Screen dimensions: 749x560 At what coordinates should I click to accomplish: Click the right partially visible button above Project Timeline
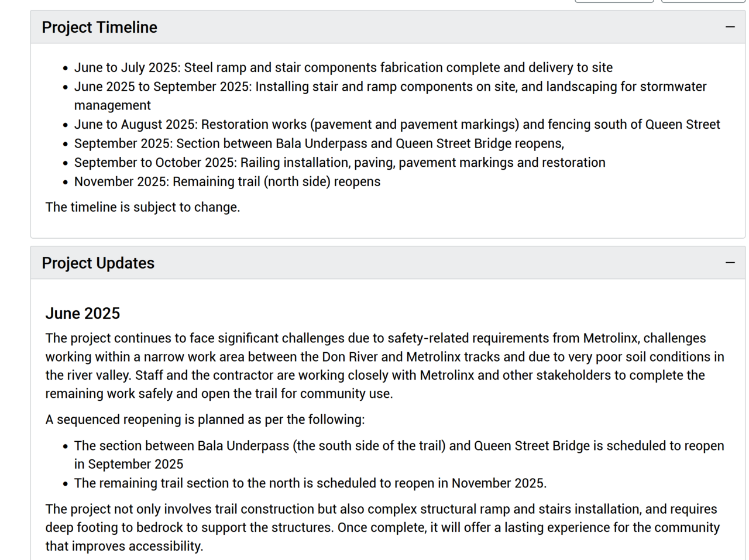(703, 1)
